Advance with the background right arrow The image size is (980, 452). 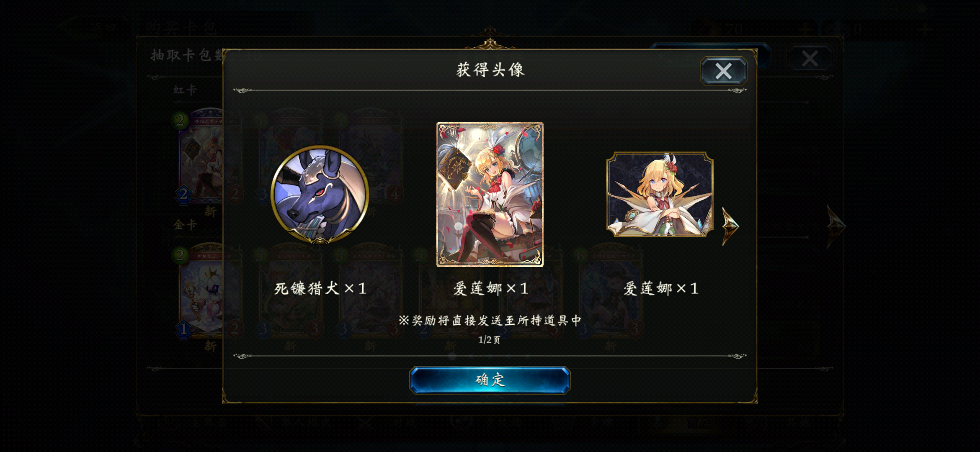[x=836, y=226]
